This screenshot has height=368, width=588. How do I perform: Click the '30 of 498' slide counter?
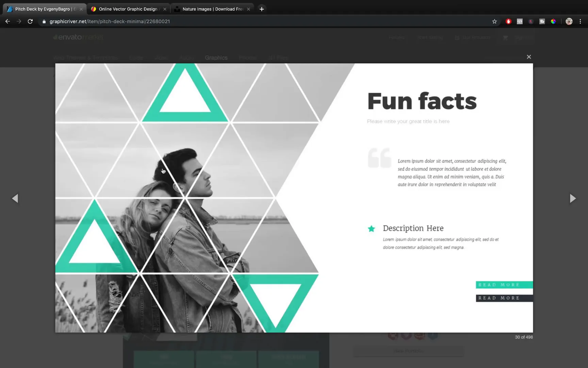pos(524,337)
